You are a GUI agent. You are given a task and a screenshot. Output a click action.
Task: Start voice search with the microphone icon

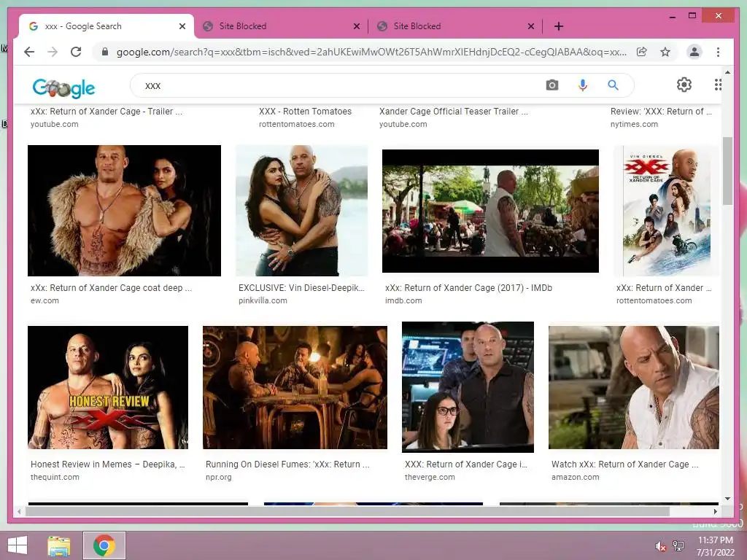pos(582,85)
